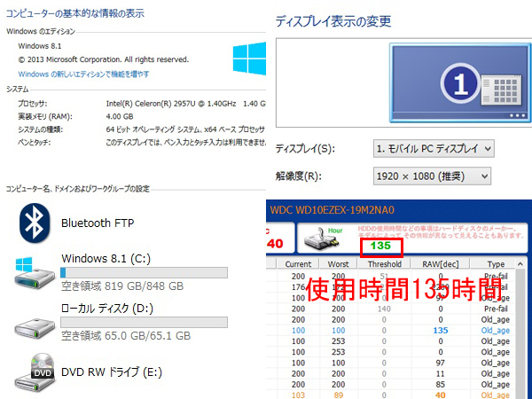Click the 4.00 GB RAM value
The width and height of the screenshot is (532, 399).
coord(120,116)
